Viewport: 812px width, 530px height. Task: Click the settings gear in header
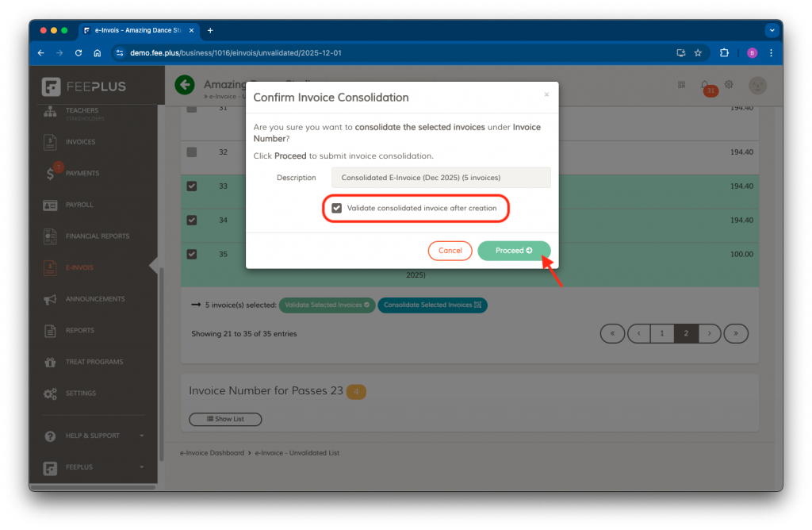[x=729, y=85]
